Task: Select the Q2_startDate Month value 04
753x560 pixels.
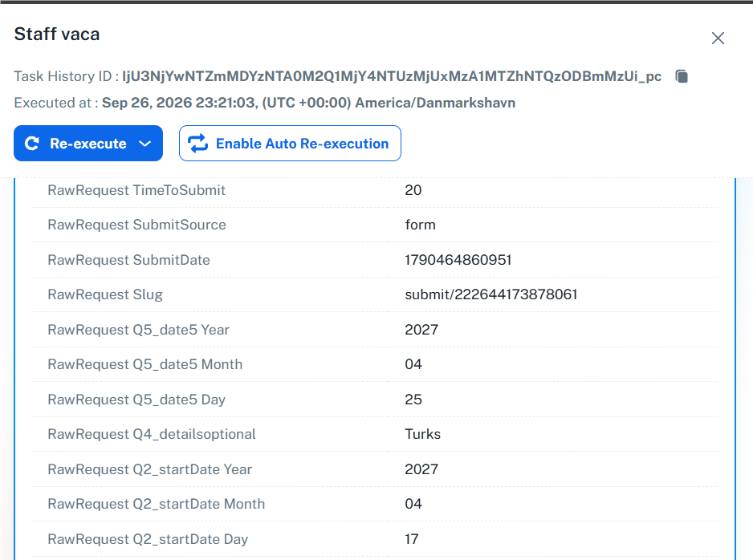Action: (413, 504)
